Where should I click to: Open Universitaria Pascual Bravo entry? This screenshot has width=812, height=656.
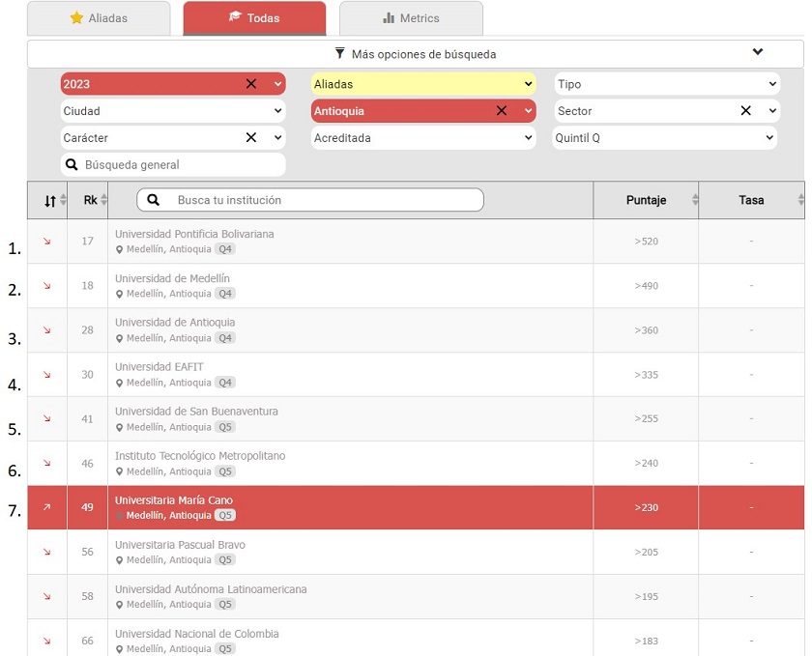[180, 545]
